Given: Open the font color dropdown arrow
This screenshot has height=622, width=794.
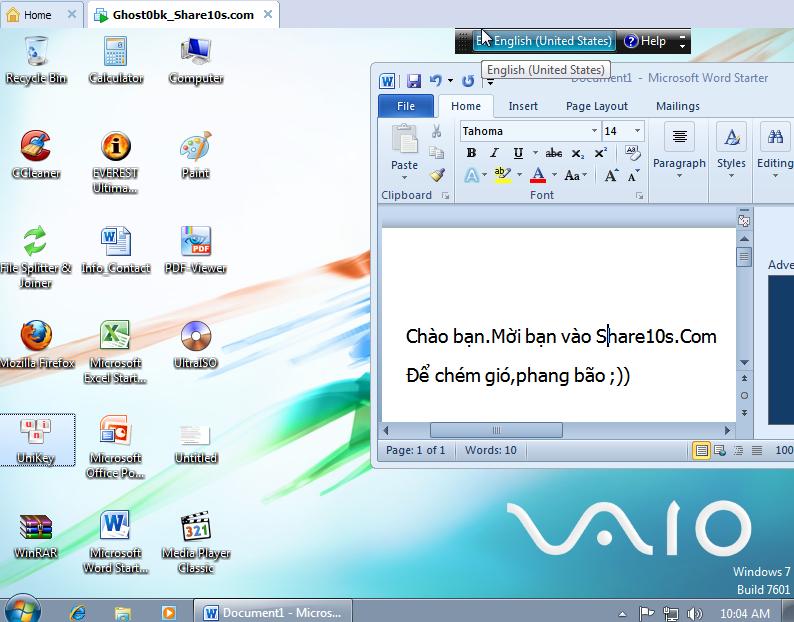Looking at the screenshot, I should point(554,175).
